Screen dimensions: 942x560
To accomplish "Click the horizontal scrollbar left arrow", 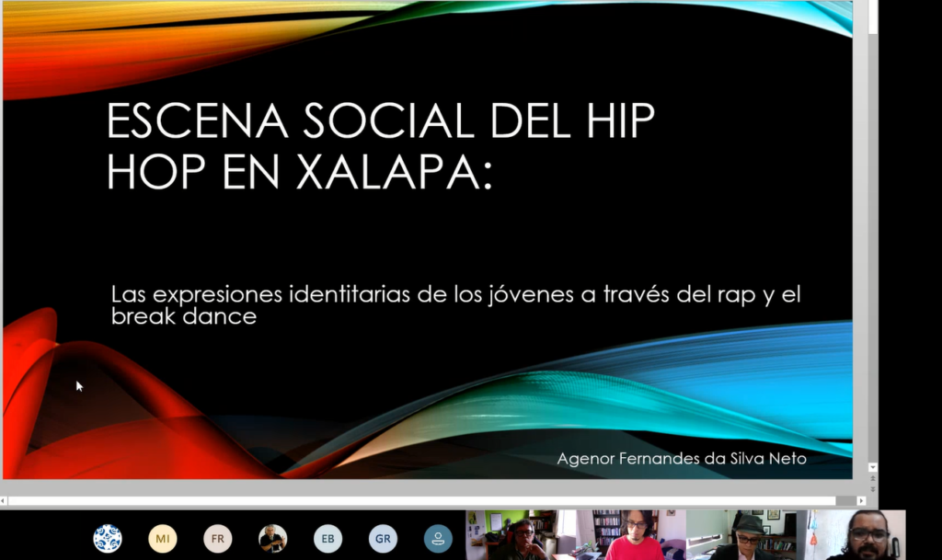I will coord(4,501).
